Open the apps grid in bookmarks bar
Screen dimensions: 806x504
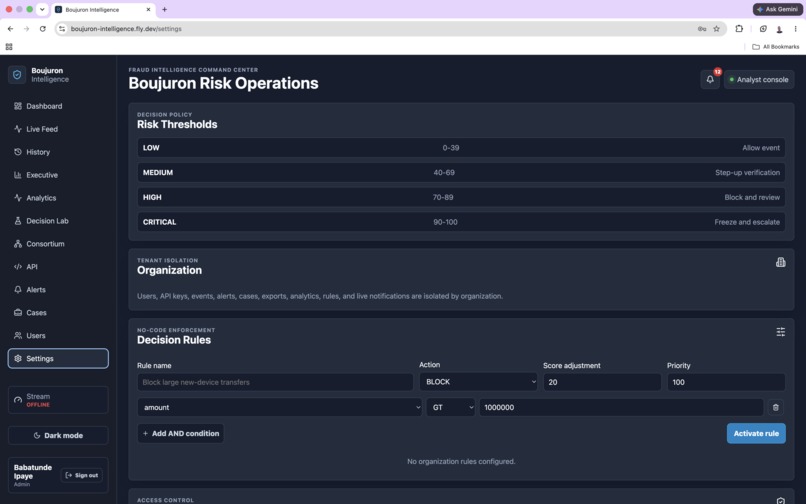(x=9, y=47)
